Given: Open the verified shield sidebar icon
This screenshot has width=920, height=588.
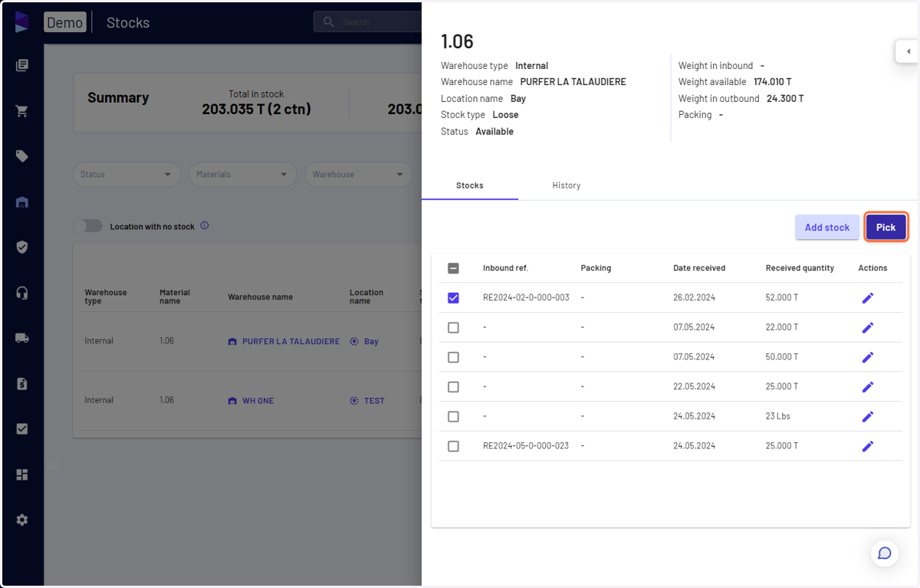Looking at the screenshot, I should click(x=21, y=247).
